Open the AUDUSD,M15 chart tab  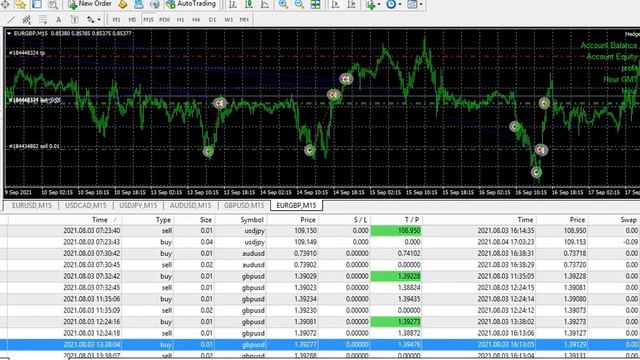[x=191, y=205]
